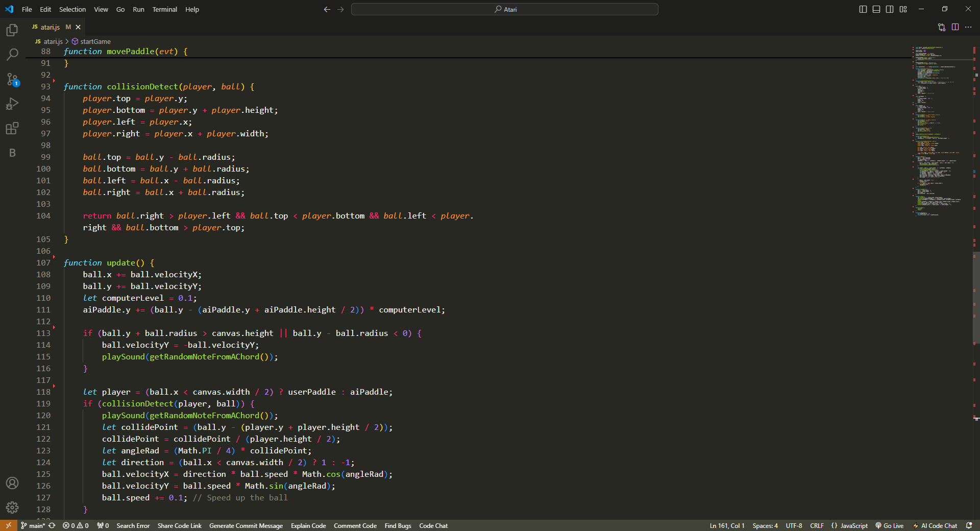Click Share Code Link button
The width and height of the screenshot is (980, 531).
point(179,525)
